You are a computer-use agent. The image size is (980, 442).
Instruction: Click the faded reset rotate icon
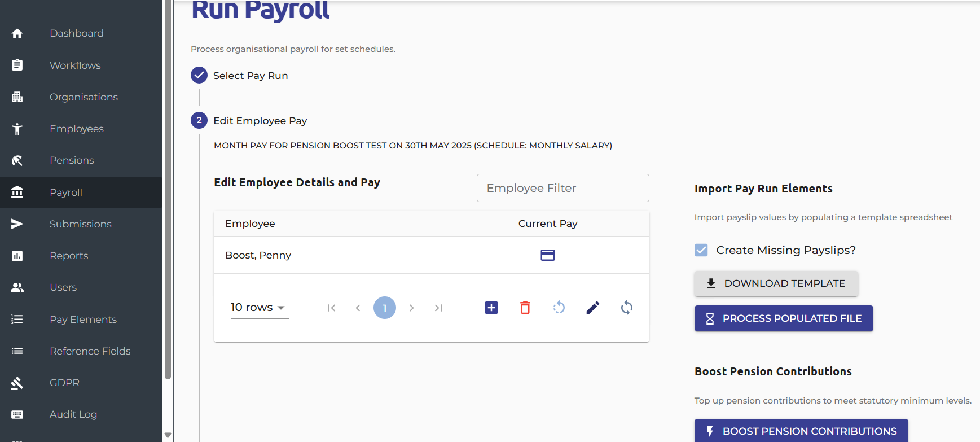559,308
